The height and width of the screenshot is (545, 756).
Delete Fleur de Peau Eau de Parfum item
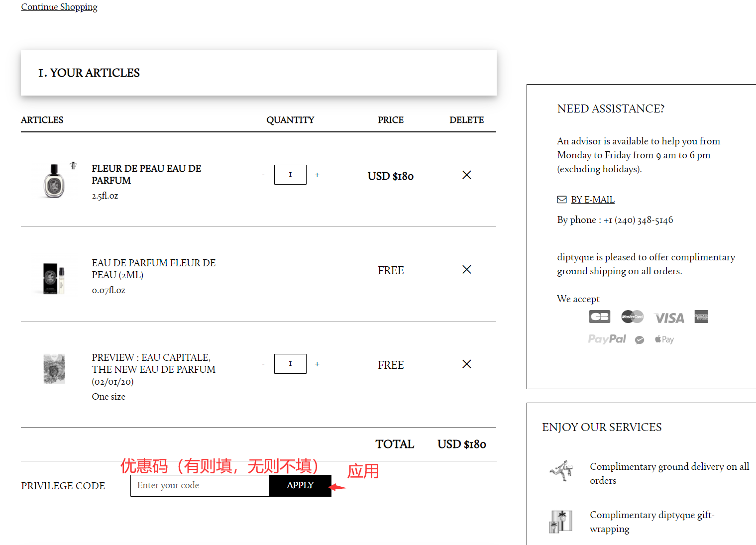click(466, 175)
